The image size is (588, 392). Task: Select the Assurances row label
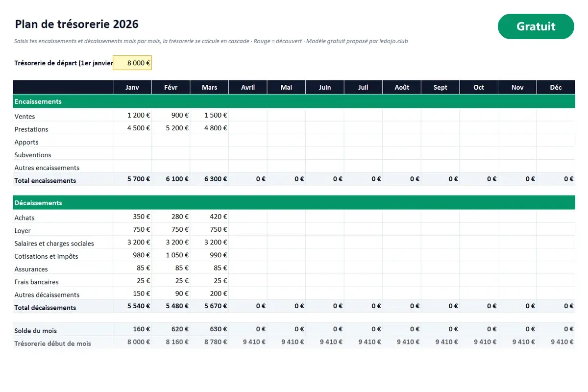[31, 269]
